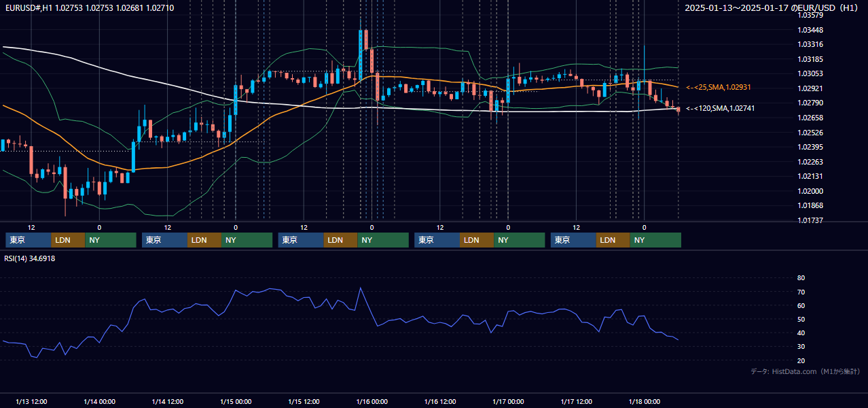Click price axis value 1.02395

(x=810, y=147)
